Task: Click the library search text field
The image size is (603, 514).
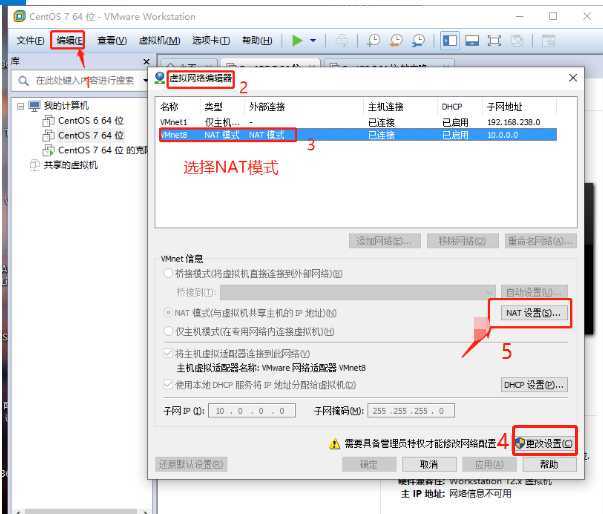Action: 85,80
